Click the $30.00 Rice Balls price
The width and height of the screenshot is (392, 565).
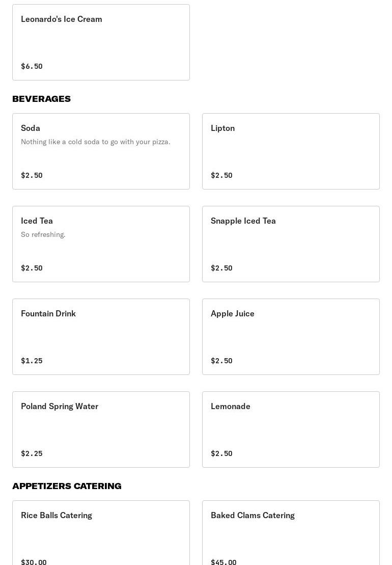(x=34, y=562)
